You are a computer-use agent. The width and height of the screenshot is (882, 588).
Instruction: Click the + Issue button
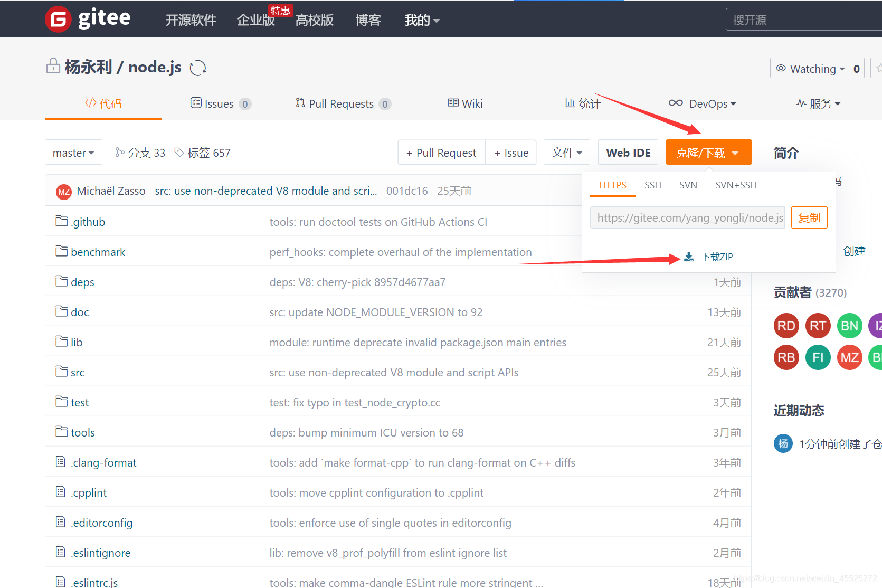[x=511, y=153]
